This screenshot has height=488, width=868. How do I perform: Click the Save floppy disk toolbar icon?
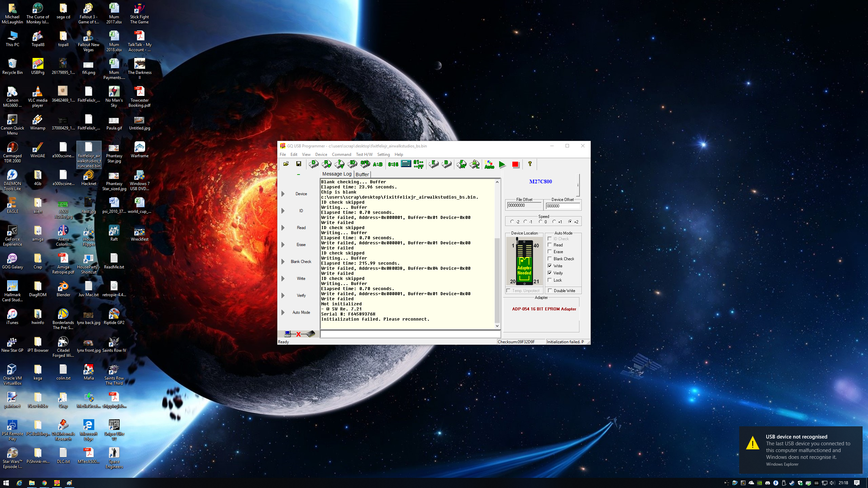click(298, 164)
